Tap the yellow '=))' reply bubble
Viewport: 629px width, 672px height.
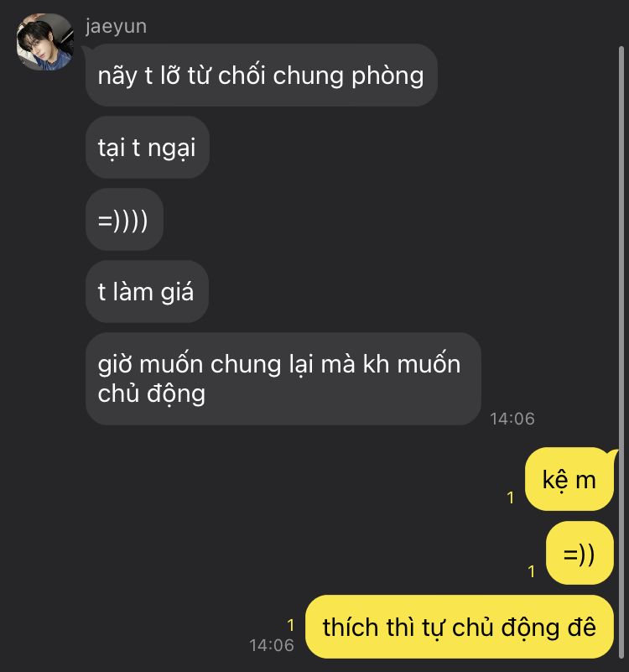(x=580, y=553)
